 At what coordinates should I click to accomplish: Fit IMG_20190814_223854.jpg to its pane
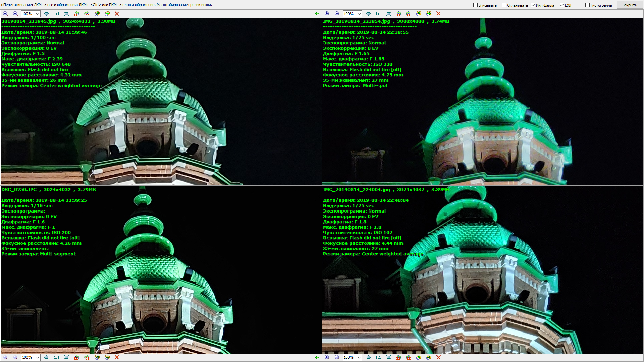point(368,14)
